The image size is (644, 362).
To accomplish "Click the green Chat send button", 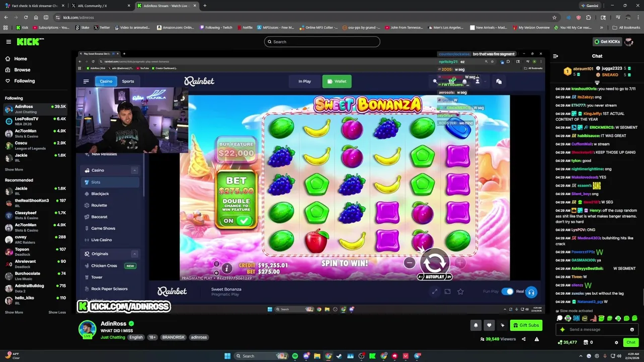I will click(x=630, y=342).
